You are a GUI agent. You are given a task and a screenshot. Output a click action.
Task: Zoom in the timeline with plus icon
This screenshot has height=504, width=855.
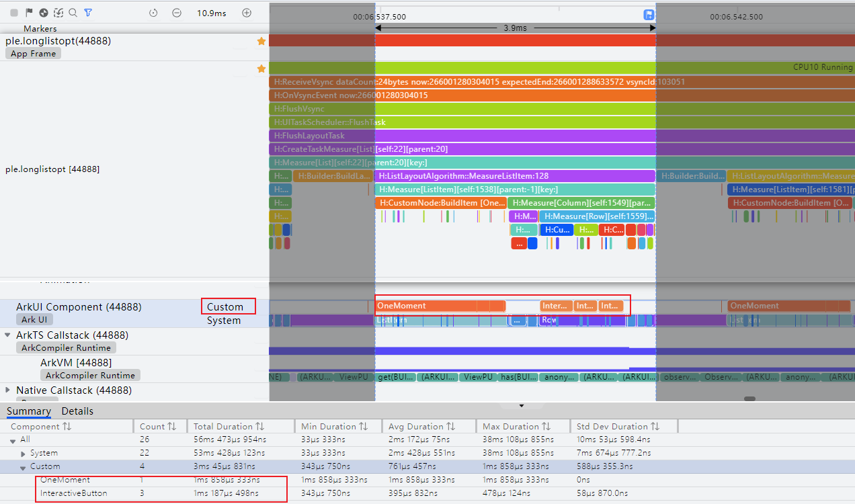point(247,13)
